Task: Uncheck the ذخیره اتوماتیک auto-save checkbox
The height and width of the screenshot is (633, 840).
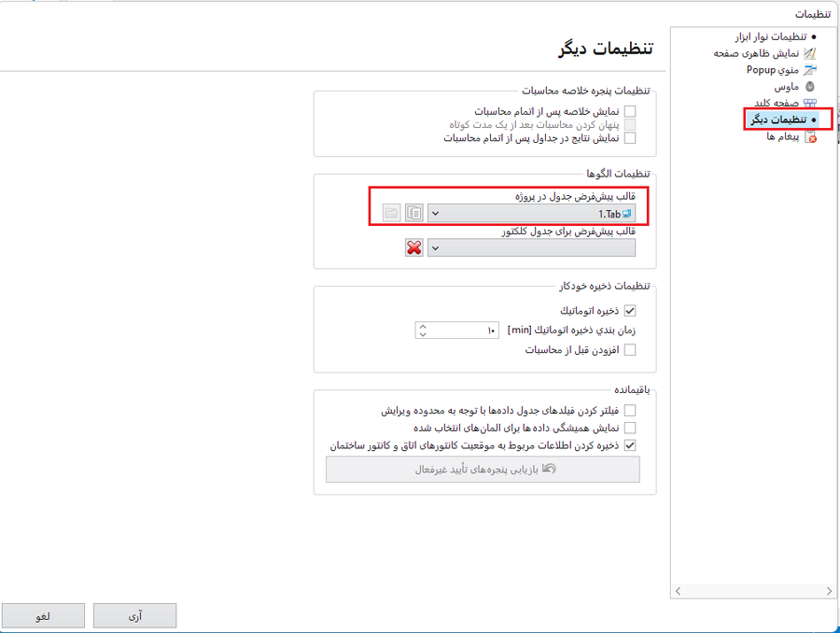Action: (630, 311)
